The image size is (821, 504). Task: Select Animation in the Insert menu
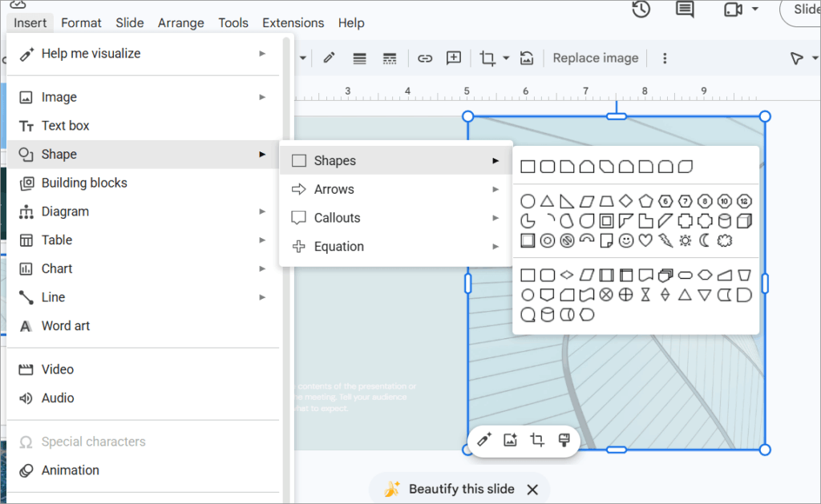(144, 470)
